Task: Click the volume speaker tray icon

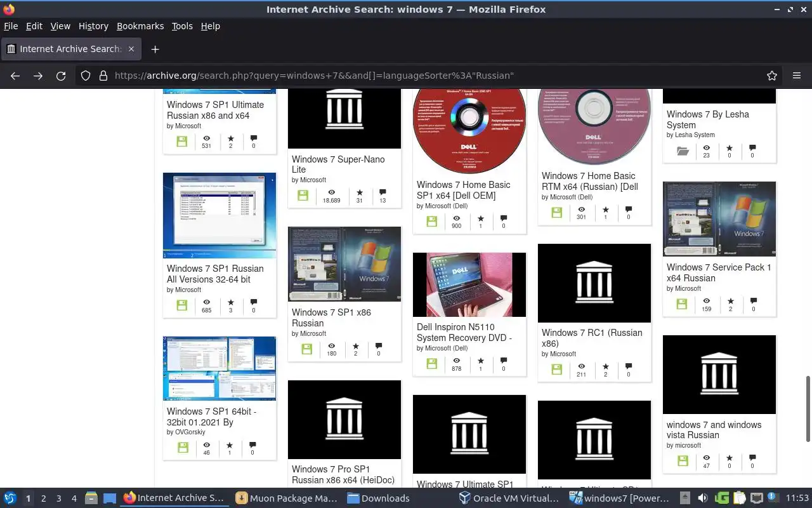Action: (x=703, y=498)
